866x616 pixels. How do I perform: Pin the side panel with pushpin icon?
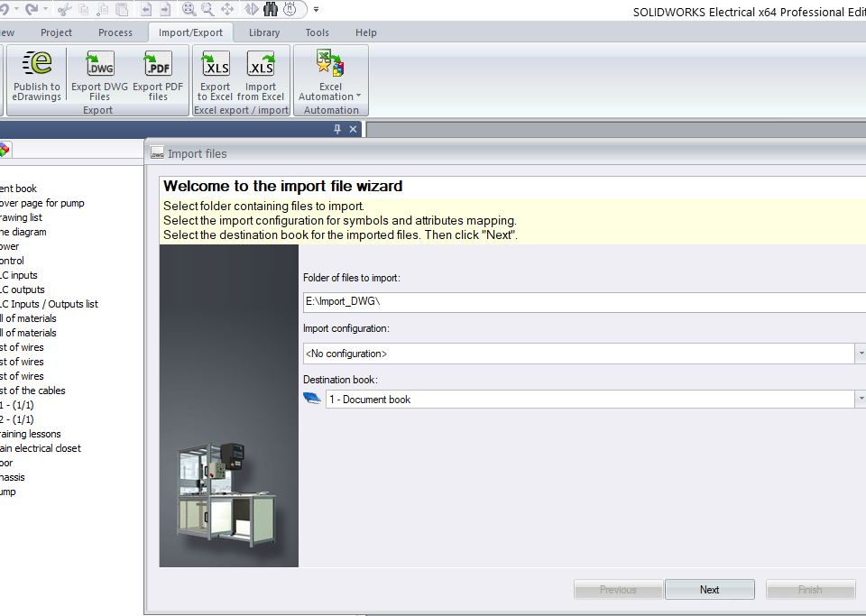point(337,129)
